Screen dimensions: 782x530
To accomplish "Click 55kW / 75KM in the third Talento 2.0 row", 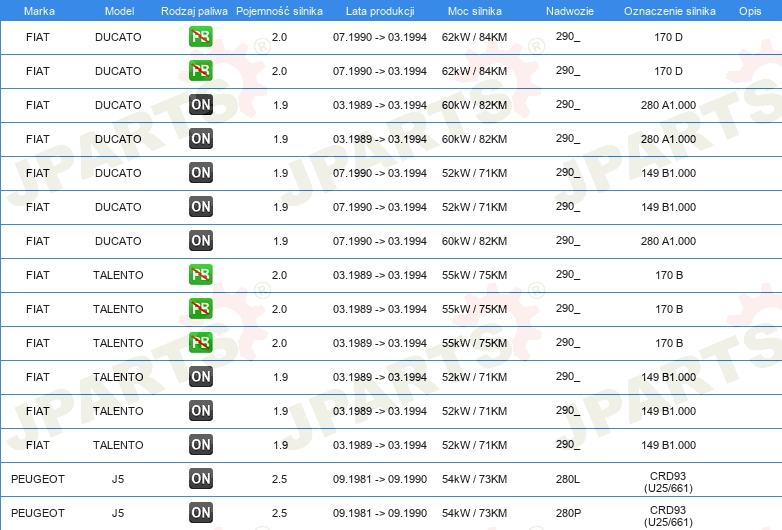I will [474, 343].
